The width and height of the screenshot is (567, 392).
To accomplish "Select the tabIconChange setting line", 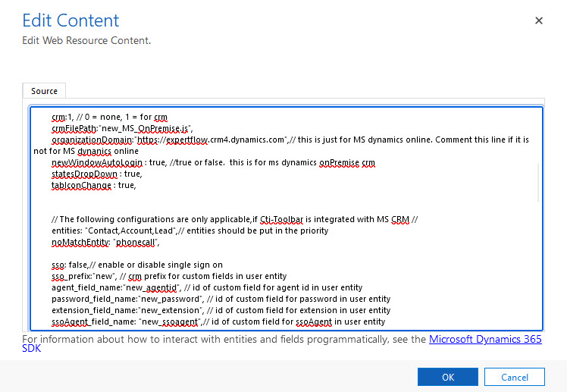I will (93, 185).
